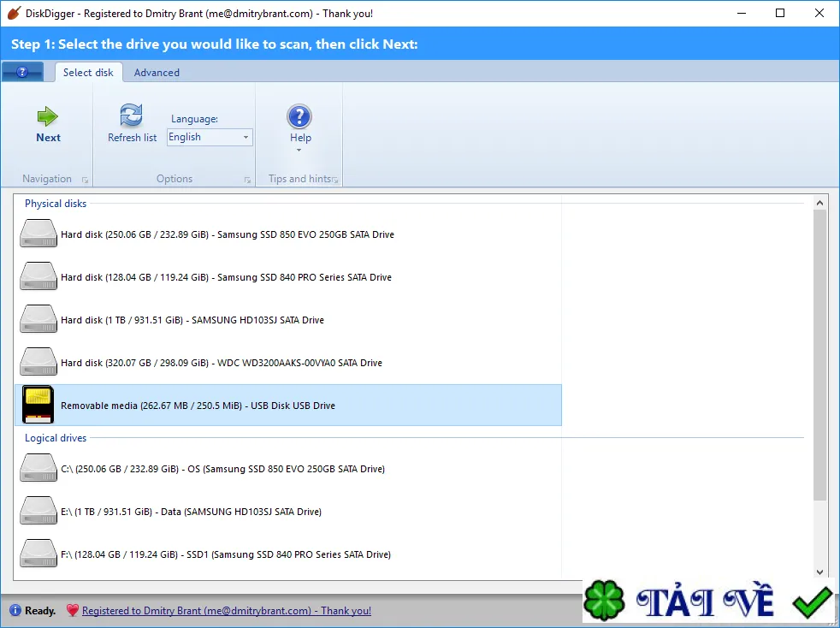Click the E:\ Data logical drive icon
The width and height of the screenshot is (840, 628).
38,511
